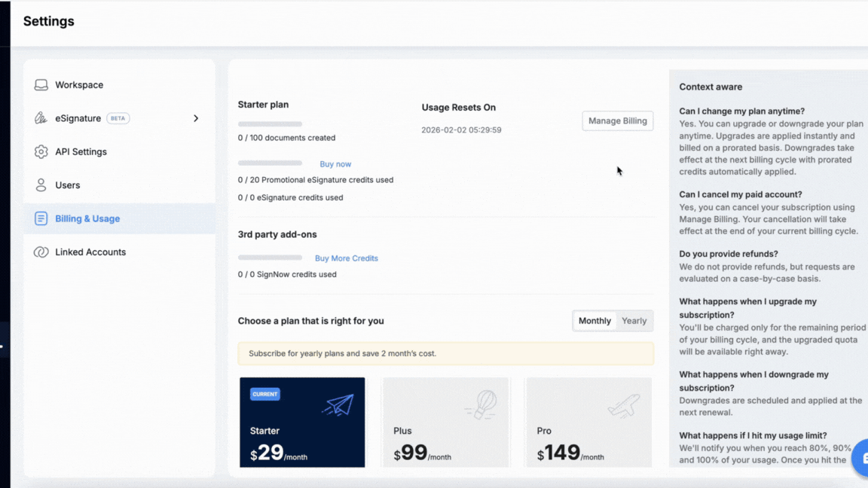Click the Workspace laptop icon

[41, 85]
